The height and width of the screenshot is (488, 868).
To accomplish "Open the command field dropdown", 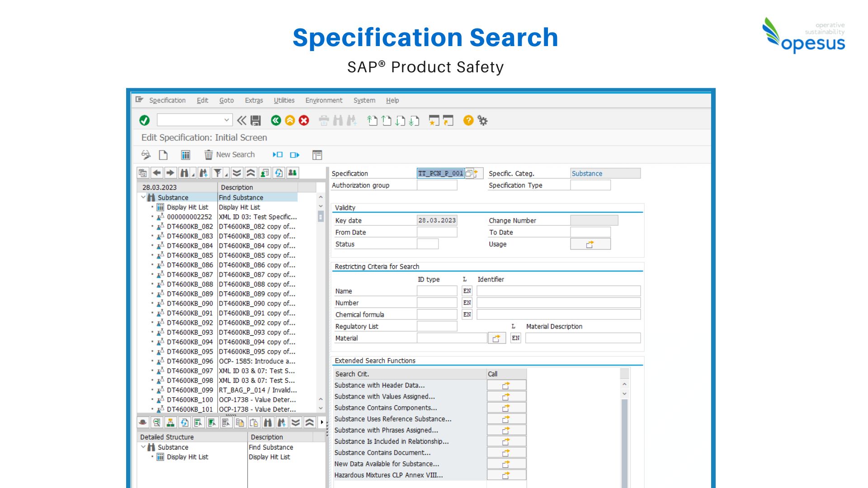I will pos(226,120).
